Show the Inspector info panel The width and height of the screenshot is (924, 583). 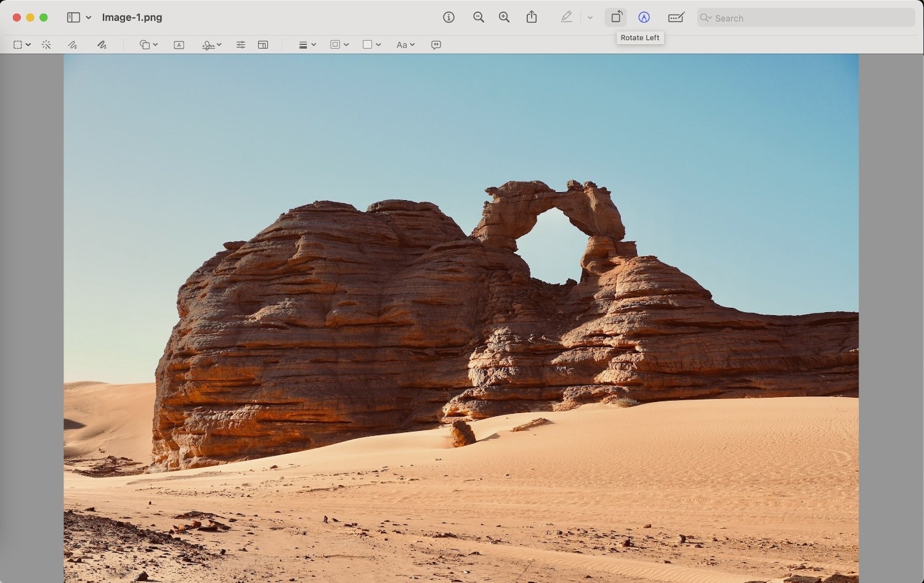449,17
